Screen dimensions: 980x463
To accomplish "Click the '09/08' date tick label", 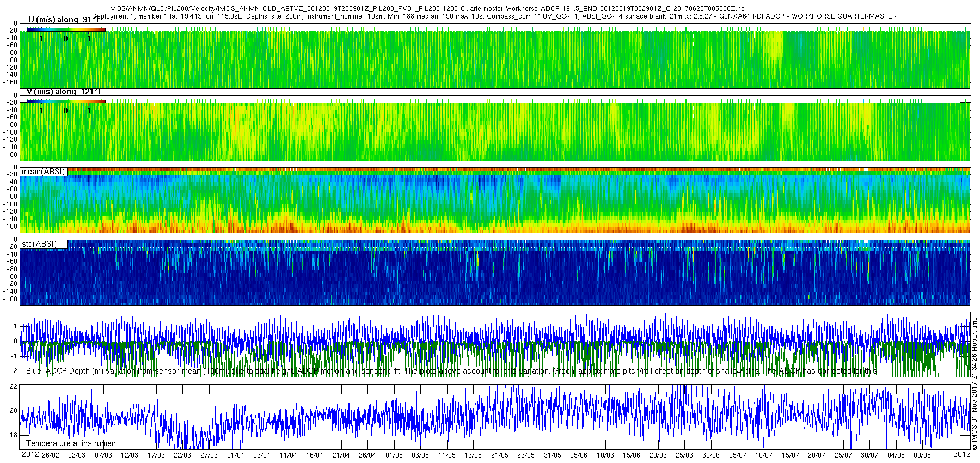I will [x=922, y=455].
